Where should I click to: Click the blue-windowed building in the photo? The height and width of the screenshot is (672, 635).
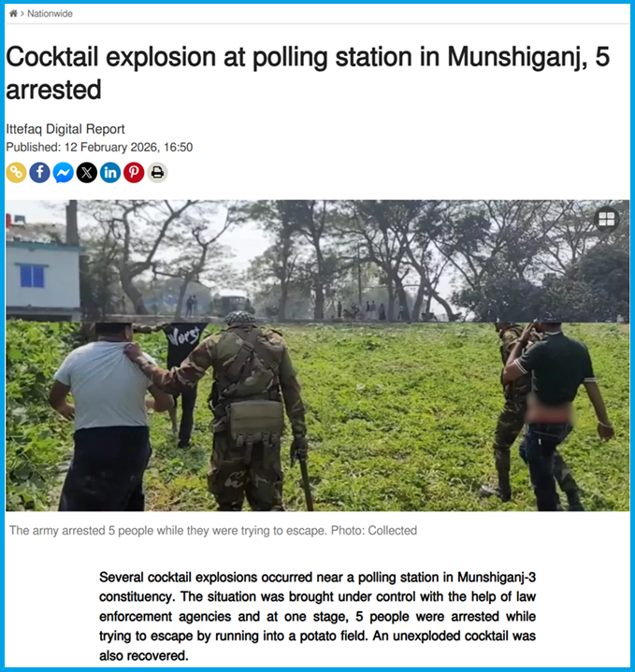point(43,272)
